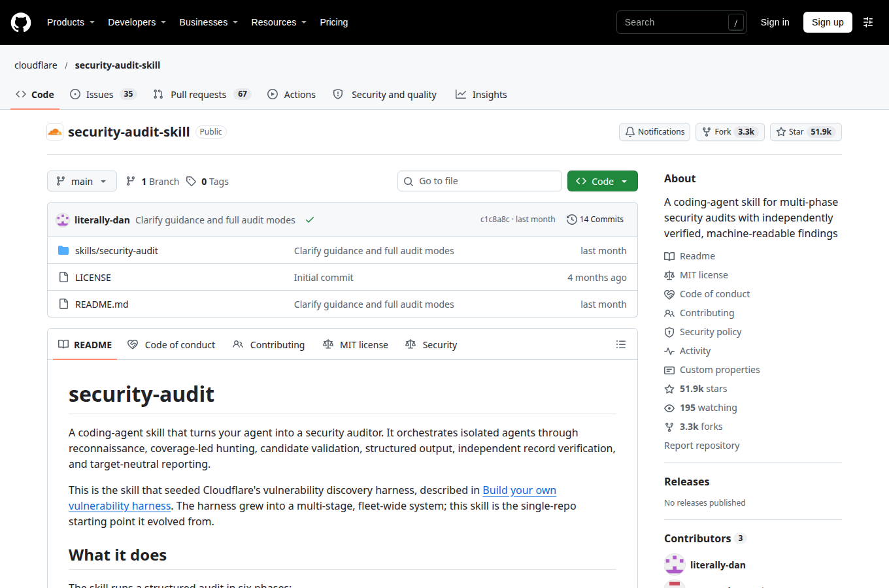This screenshot has height=588, width=889.
Task: Select the Code of conduct file tab
Action: pos(171,345)
